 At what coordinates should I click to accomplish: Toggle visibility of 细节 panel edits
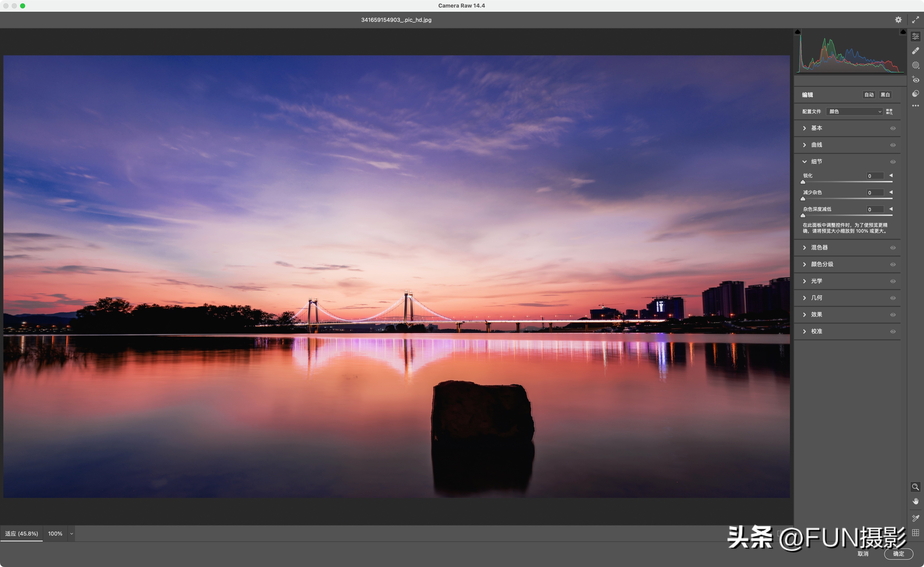coord(893,162)
